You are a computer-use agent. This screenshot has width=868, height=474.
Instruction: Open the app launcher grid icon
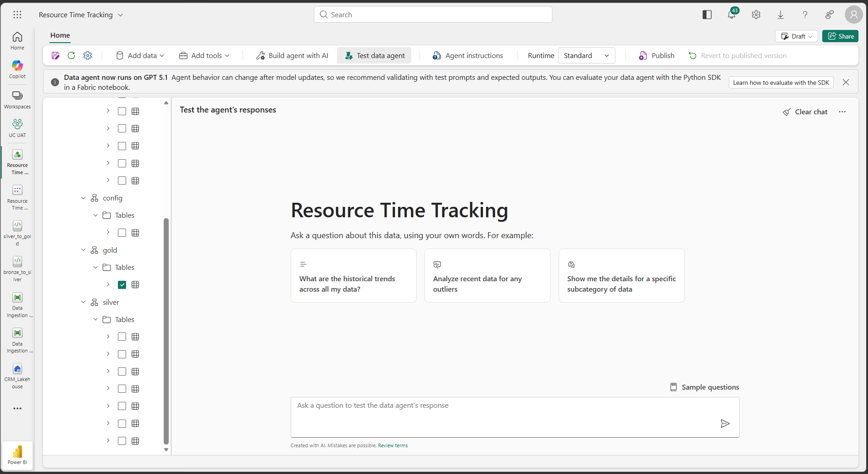coord(17,15)
